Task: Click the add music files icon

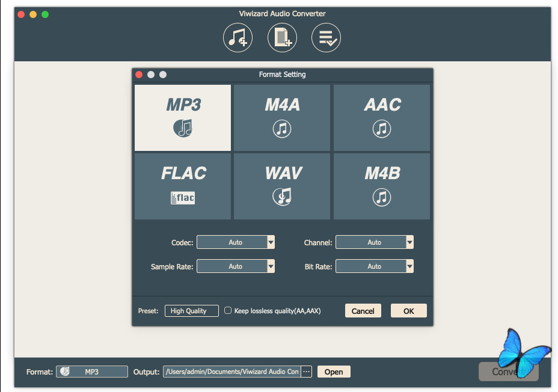Action: 238,38
